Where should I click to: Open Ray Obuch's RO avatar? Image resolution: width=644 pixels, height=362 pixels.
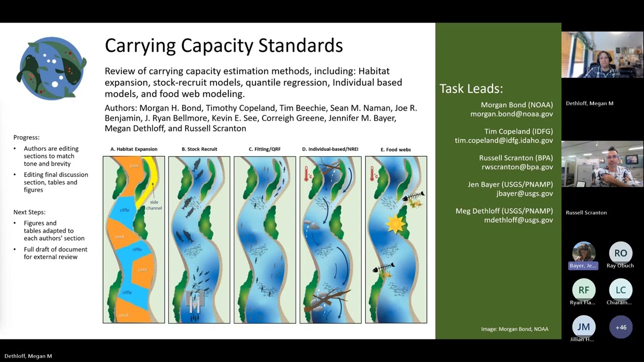tap(620, 253)
